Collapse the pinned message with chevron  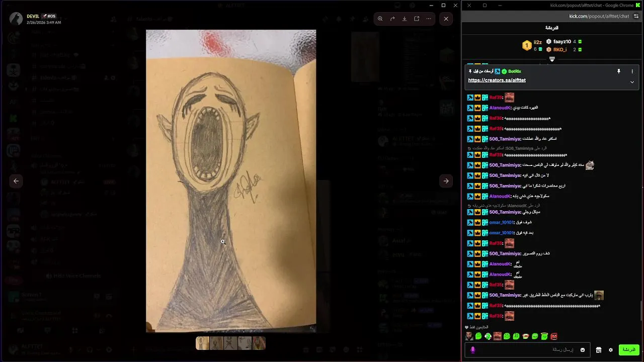632,82
